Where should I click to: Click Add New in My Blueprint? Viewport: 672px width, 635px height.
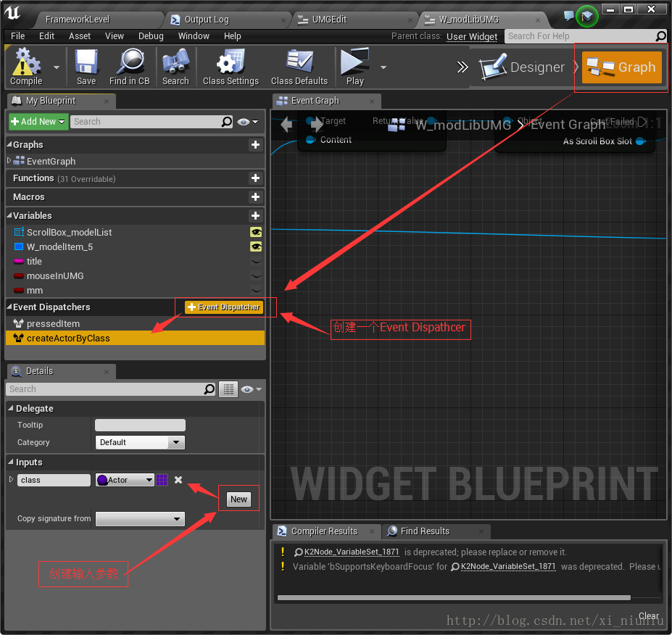38,122
